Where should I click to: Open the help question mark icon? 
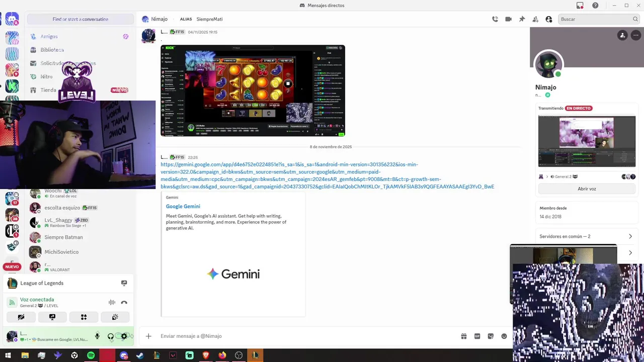(595, 6)
